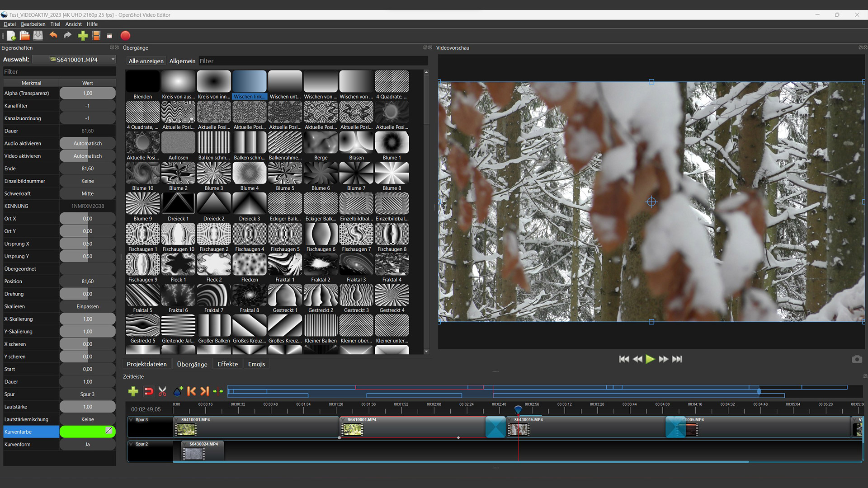
Task: Select the razor scissors tool
Action: click(x=163, y=391)
